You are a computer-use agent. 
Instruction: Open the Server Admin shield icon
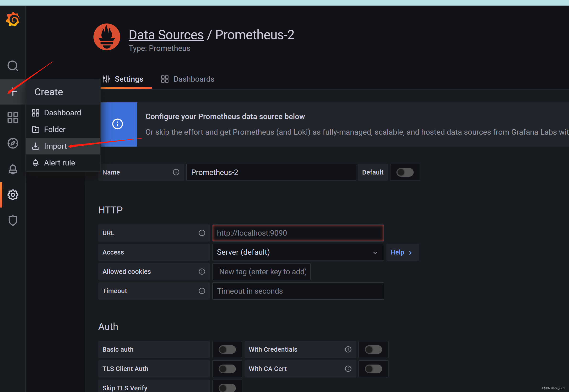[13, 221]
